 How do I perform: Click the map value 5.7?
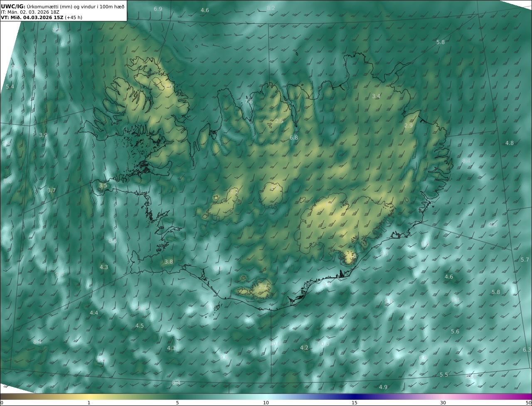525,259
